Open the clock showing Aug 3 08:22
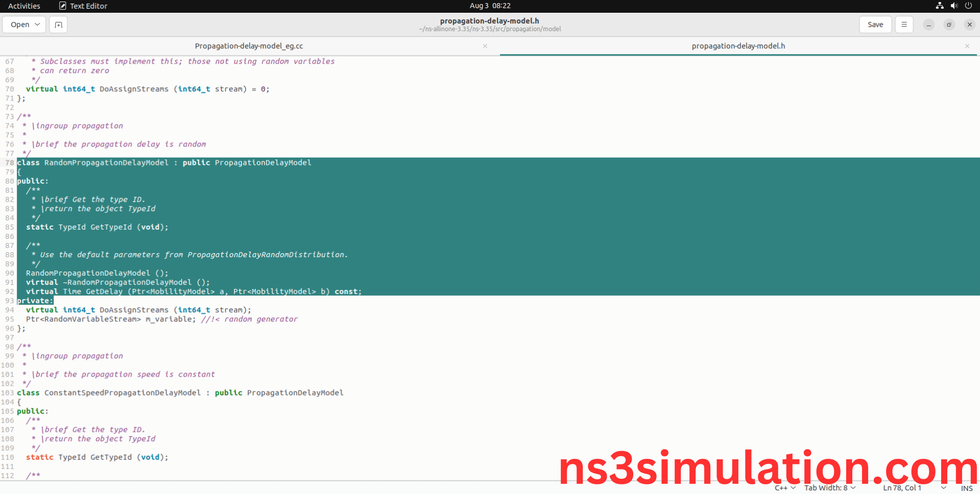This screenshot has height=494, width=980. (x=490, y=6)
